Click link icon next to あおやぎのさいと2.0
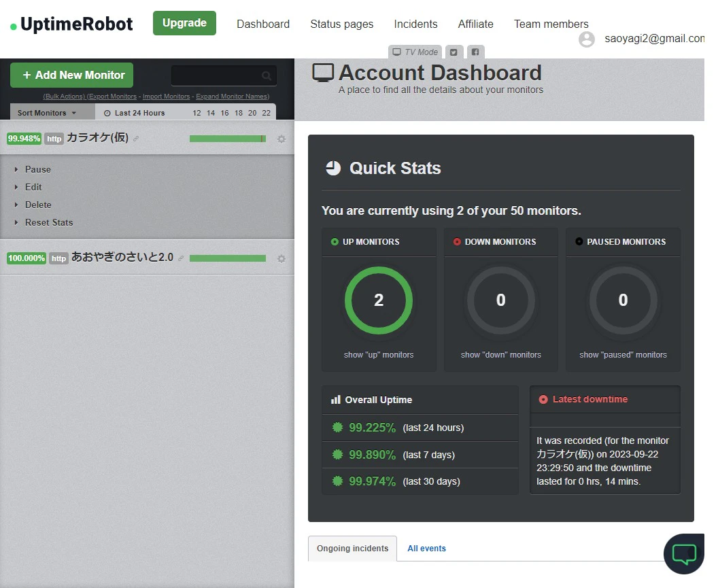 click(x=181, y=259)
